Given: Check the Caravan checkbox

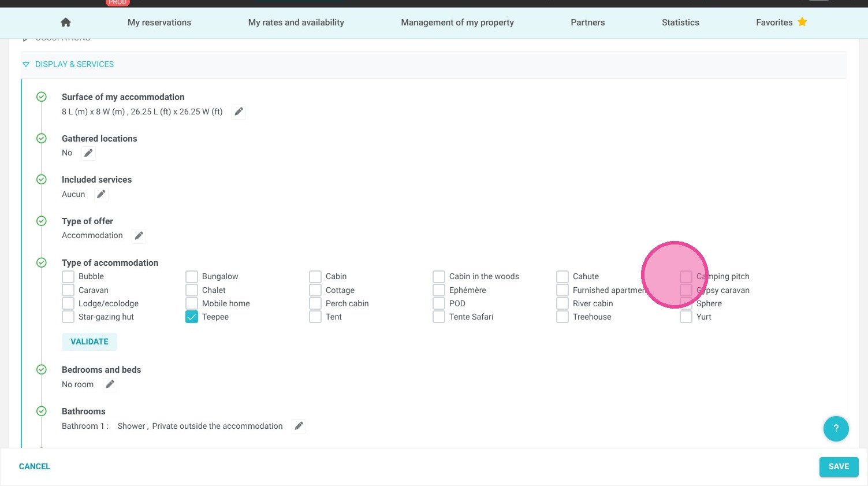Looking at the screenshot, I should (x=68, y=290).
